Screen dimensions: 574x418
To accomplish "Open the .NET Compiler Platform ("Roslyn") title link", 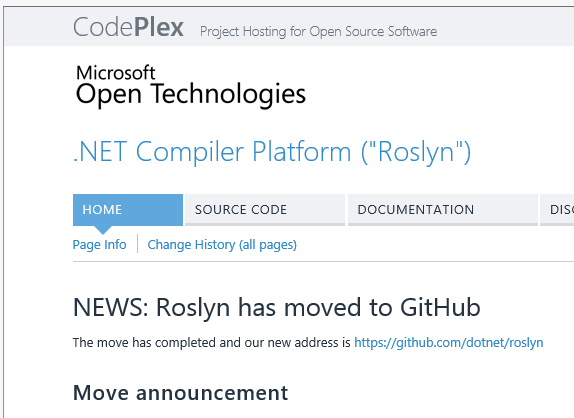I will (272, 152).
